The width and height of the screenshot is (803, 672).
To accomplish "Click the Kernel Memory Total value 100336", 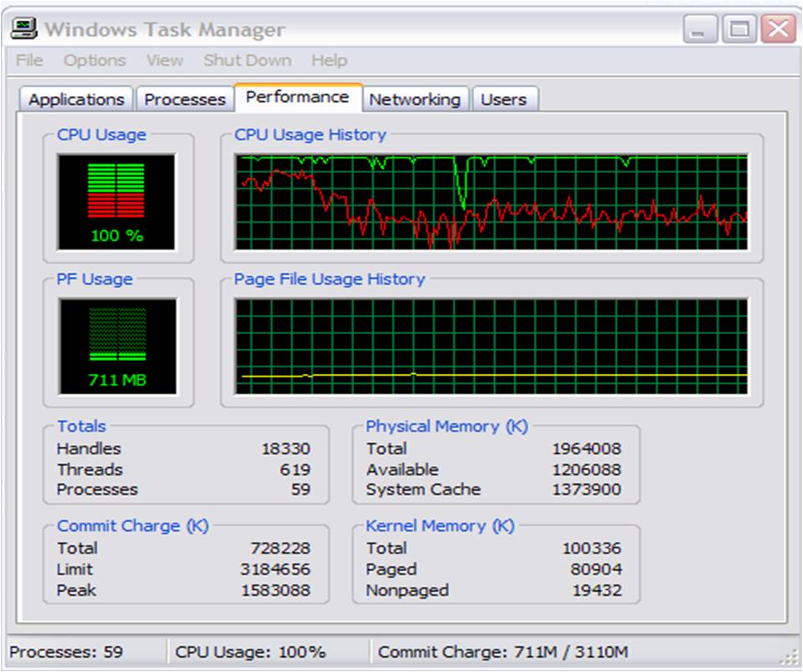I will [x=592, y=548].
